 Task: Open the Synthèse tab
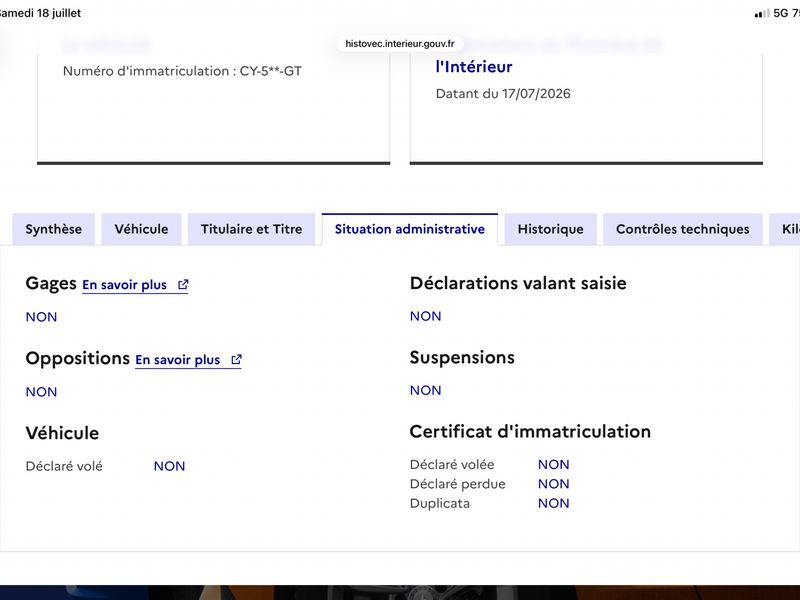coord(54,229)
